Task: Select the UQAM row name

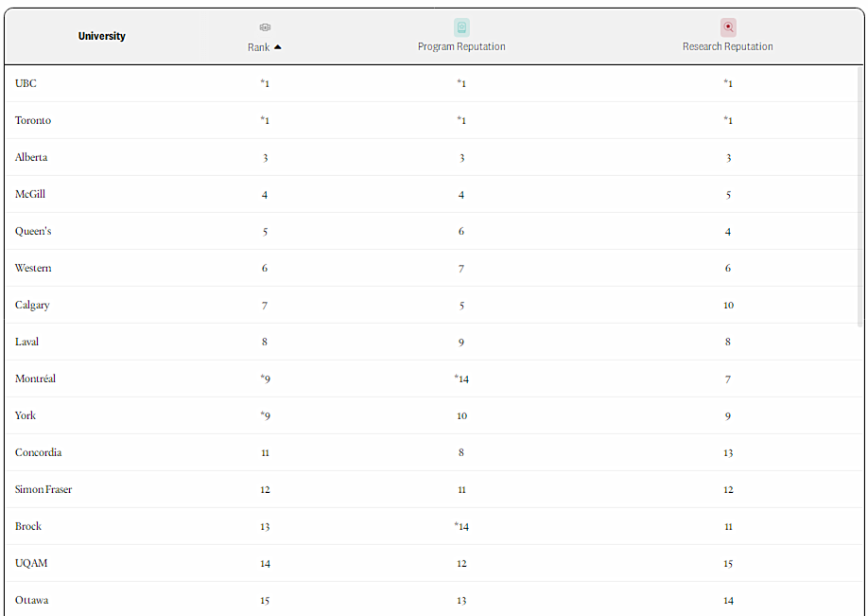Action: click(31, 563)
